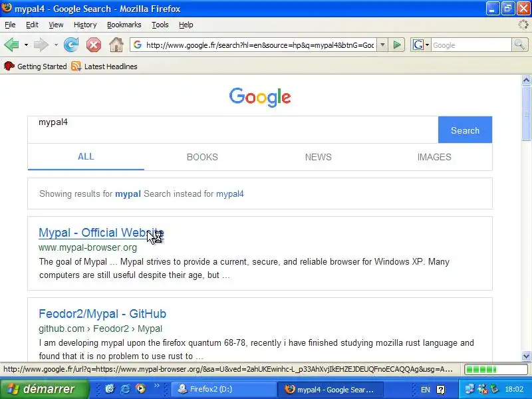
Task: Expand the address bar URL history dropdown
Action: (x=382, y=45)
